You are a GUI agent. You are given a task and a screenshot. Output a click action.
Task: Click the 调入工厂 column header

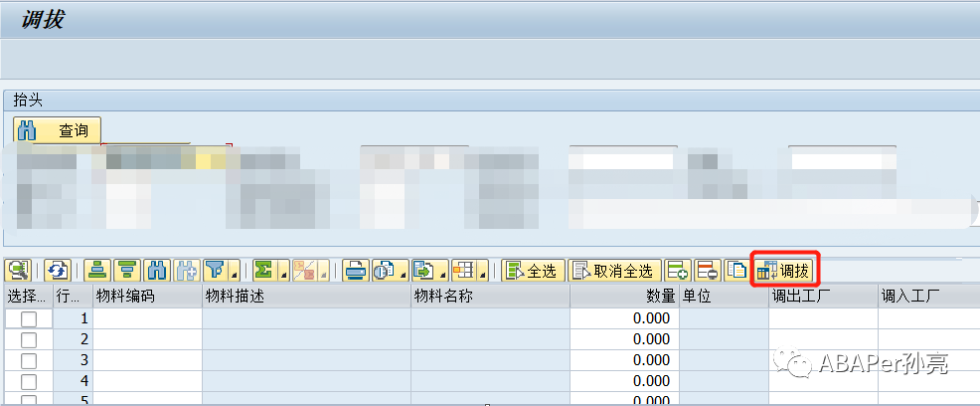pyautogui.click(x=928, y=297)
